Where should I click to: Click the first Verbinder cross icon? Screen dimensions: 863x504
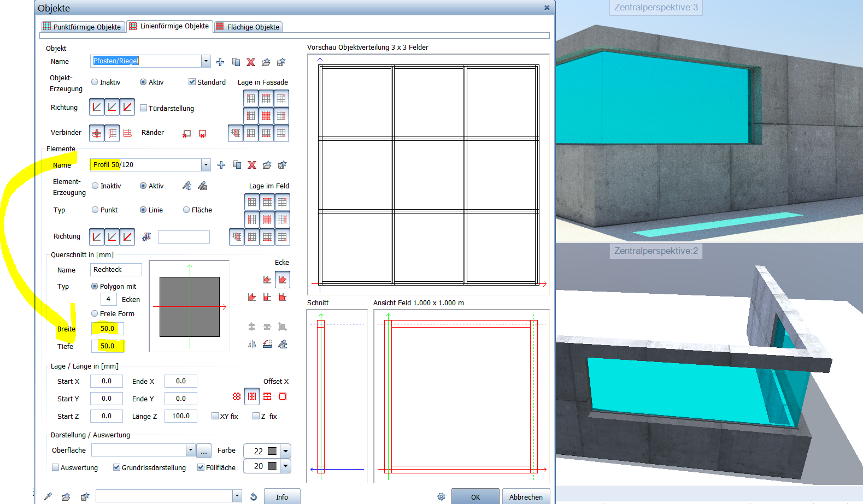pos(97,133)
